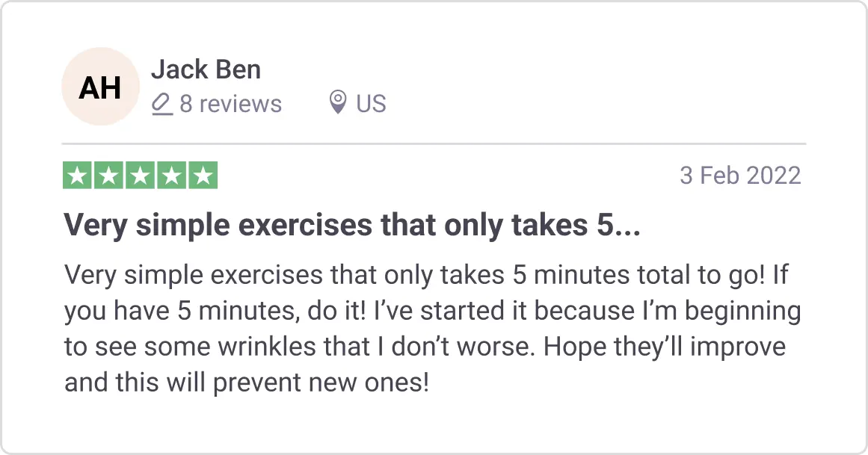Click the pencil icon beside 8 reviews

(x=161, y=104)
